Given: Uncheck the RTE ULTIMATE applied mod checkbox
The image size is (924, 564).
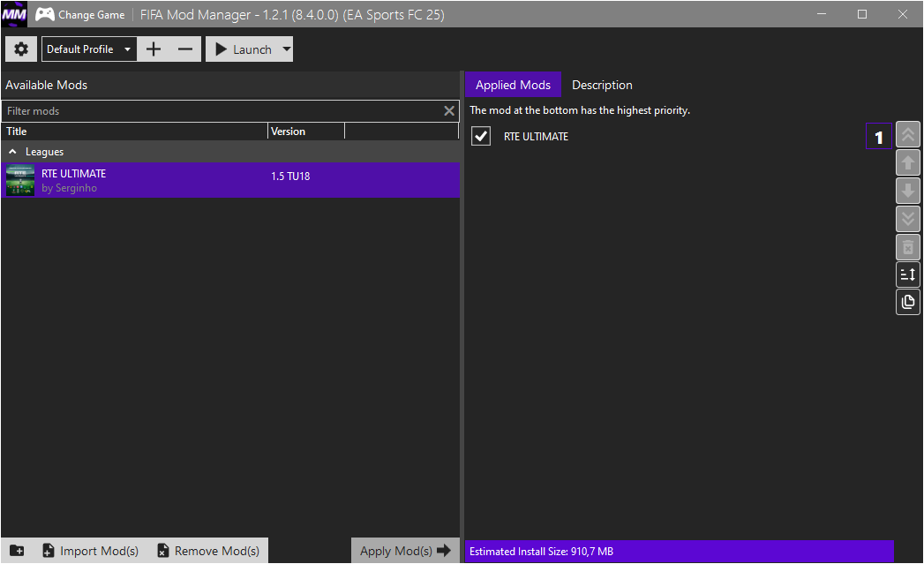Looking at the screenshot, I should [481, 136].
